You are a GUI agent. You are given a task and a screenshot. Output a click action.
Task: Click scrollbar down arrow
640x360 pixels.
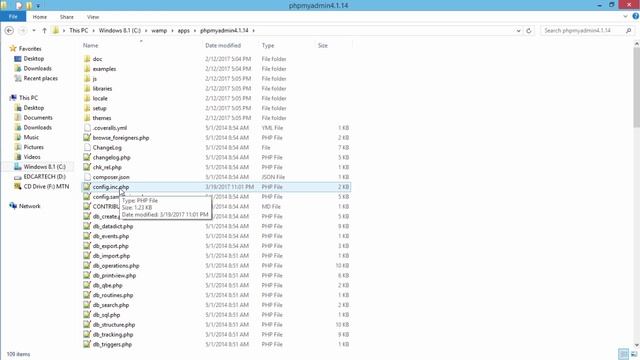click(x=637, y=345)
